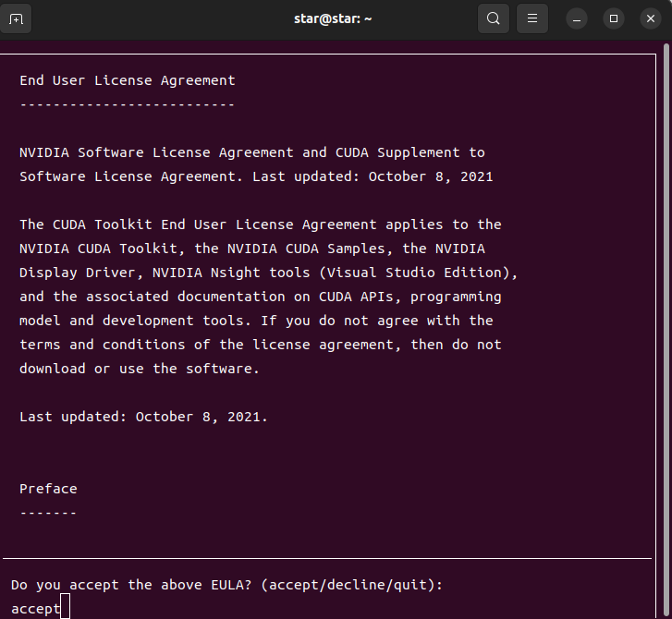Click the 'Do you accept the above EULA?' prompt

[131, 585]
